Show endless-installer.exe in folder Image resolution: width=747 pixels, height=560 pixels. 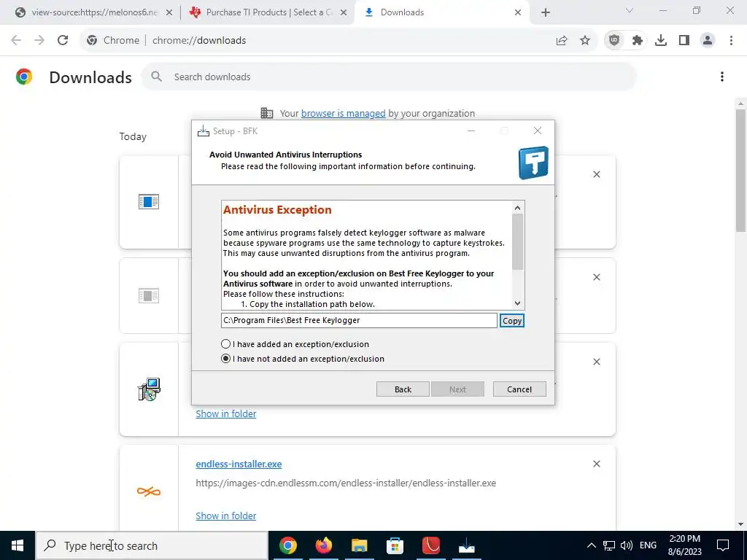[x=226, y=516]
